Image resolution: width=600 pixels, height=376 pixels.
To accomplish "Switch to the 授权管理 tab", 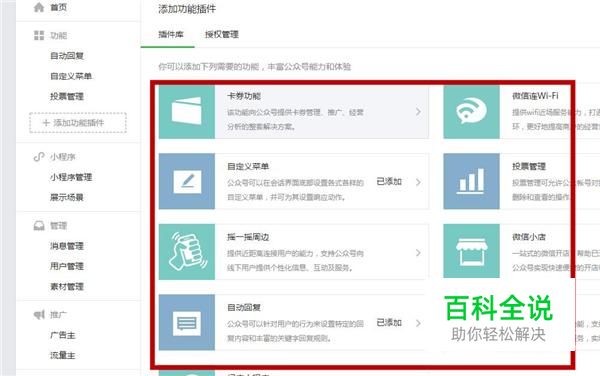I will point(222,34).
